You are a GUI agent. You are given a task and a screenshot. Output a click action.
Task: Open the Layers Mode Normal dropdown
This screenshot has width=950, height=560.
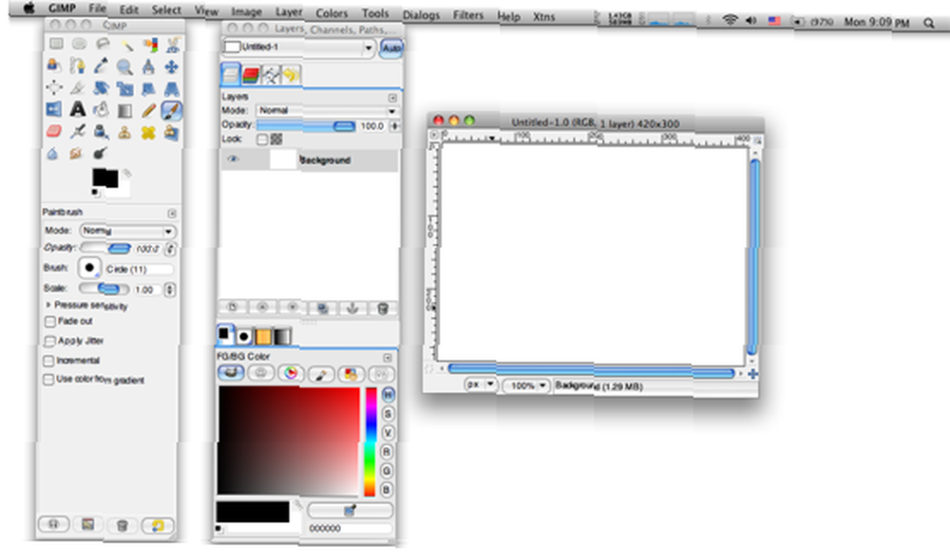327,111
